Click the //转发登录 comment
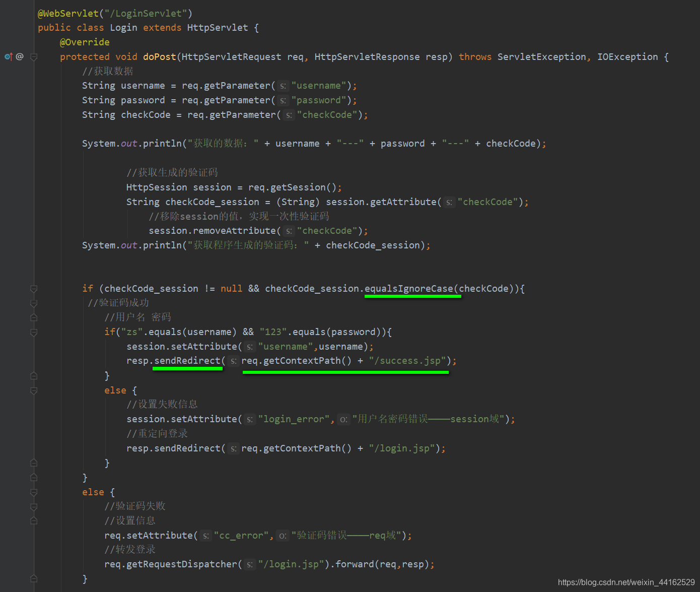Screen dimensions: 700x592 pyautogui.click(x=130, y=550)
